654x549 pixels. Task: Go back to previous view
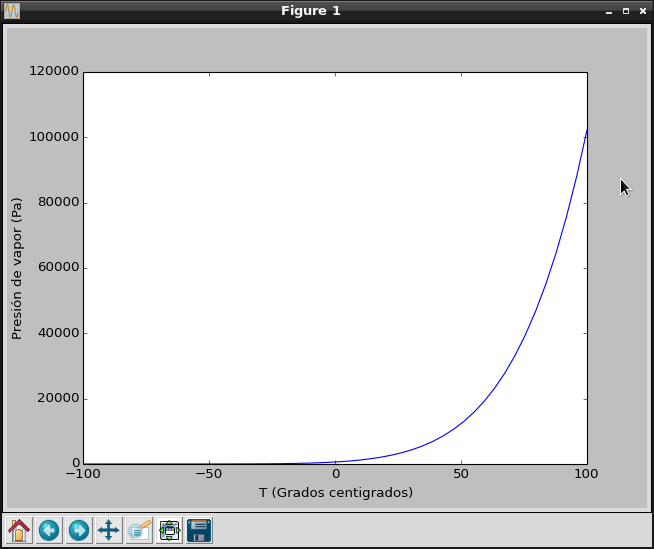(48, 530)
